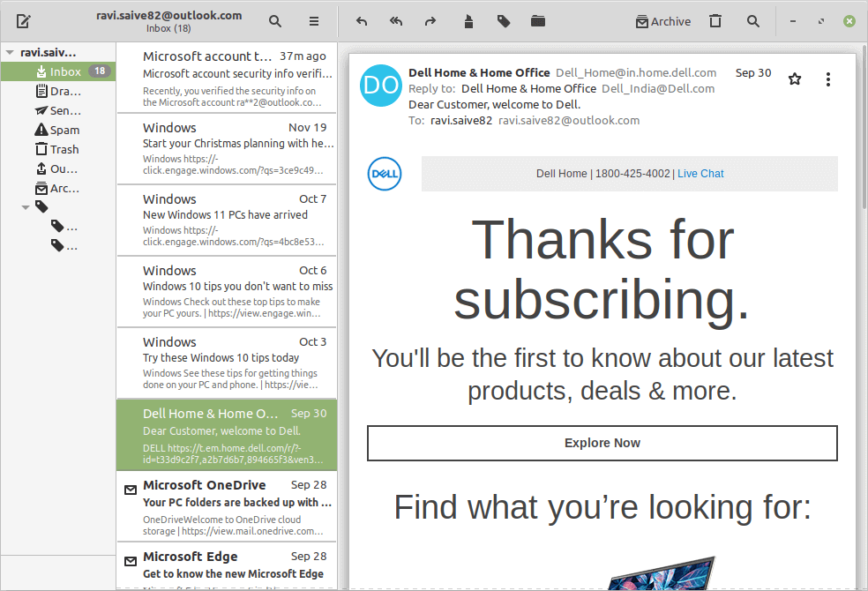Open the Drafts folder
The width and height of the screenshot is (868, 591).
click(58, 92)
